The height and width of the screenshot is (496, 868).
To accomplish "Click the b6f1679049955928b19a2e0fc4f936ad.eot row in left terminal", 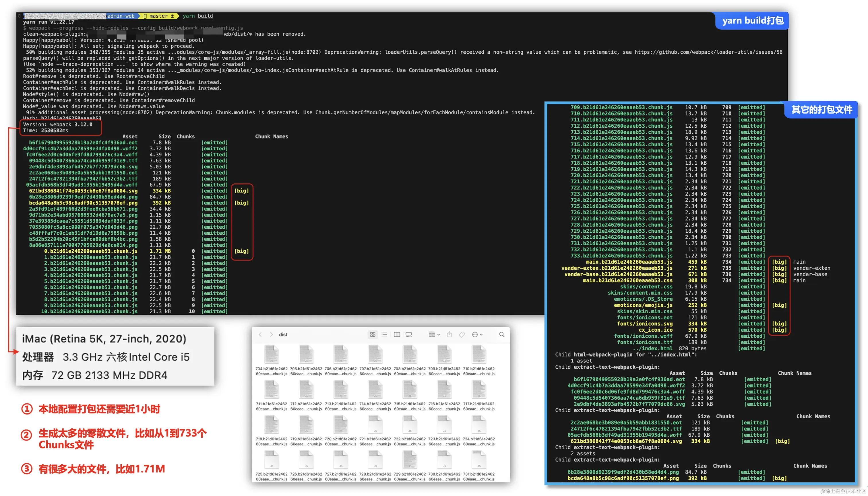I will click(128, 143).
